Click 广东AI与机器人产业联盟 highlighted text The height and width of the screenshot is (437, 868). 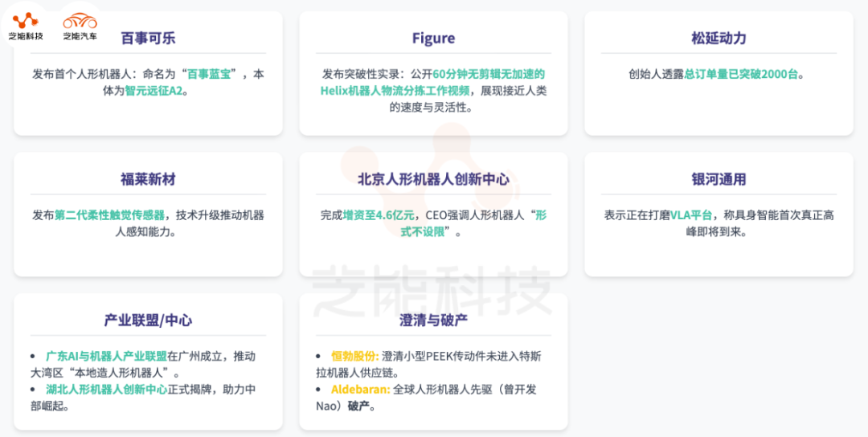[106, 356]
